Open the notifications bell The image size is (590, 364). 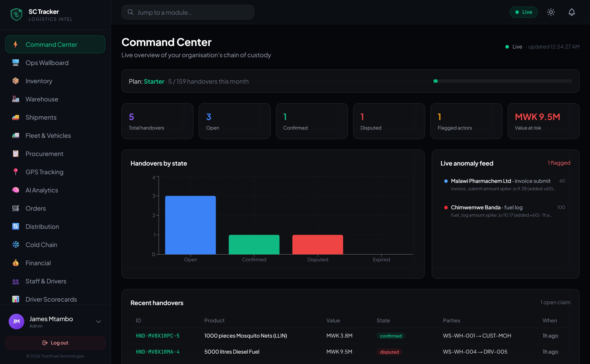coord(572,12)
